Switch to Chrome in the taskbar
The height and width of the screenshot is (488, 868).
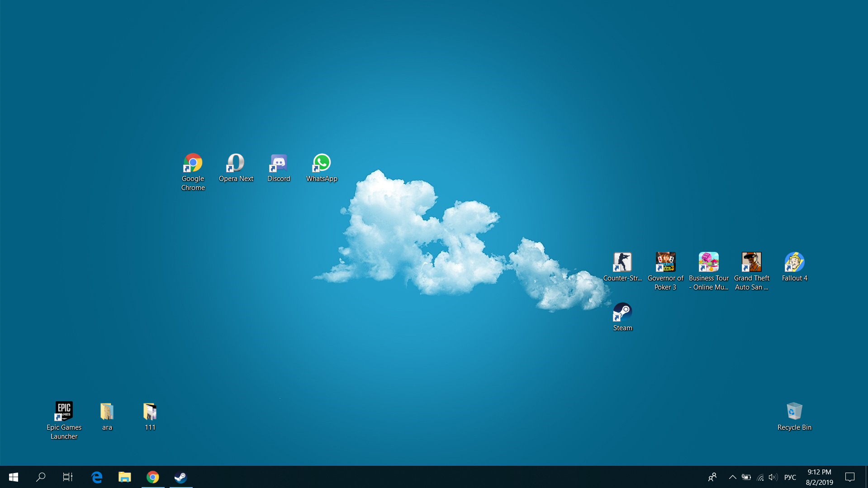tap(153, 477)
